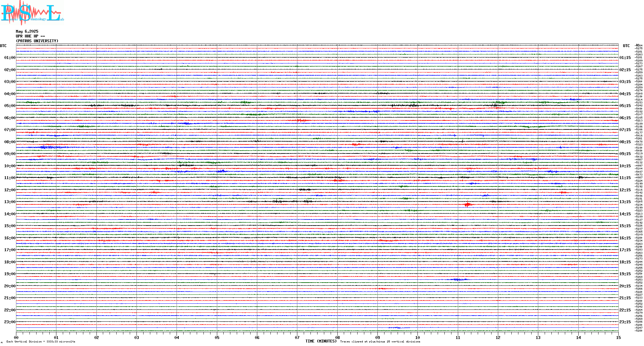
Task: Click minute 12 on the bottom time axis
Action: click(498, 337)
